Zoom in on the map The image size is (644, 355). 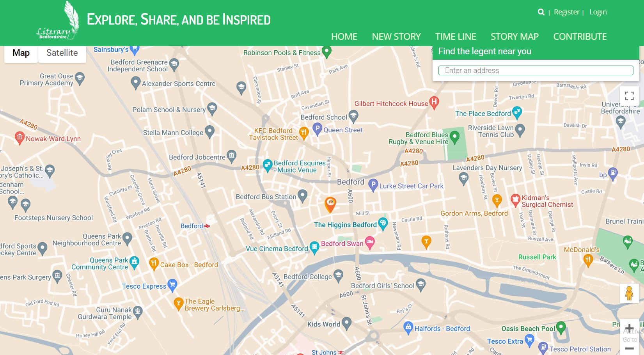pos(629,328)
